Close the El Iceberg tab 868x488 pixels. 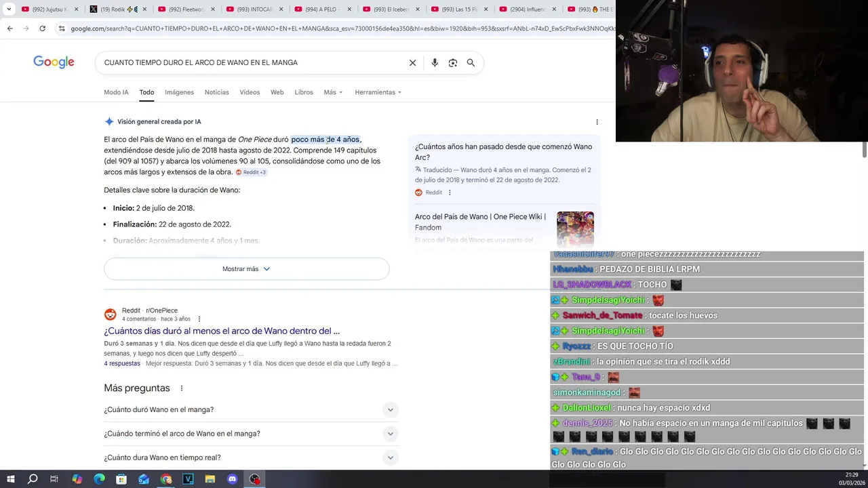pos(417,9)
